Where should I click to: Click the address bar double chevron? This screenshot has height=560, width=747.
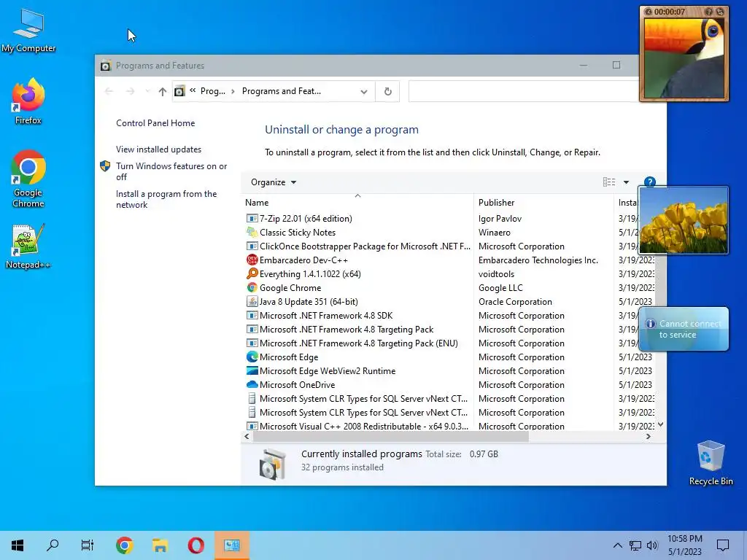pos(193,90)
